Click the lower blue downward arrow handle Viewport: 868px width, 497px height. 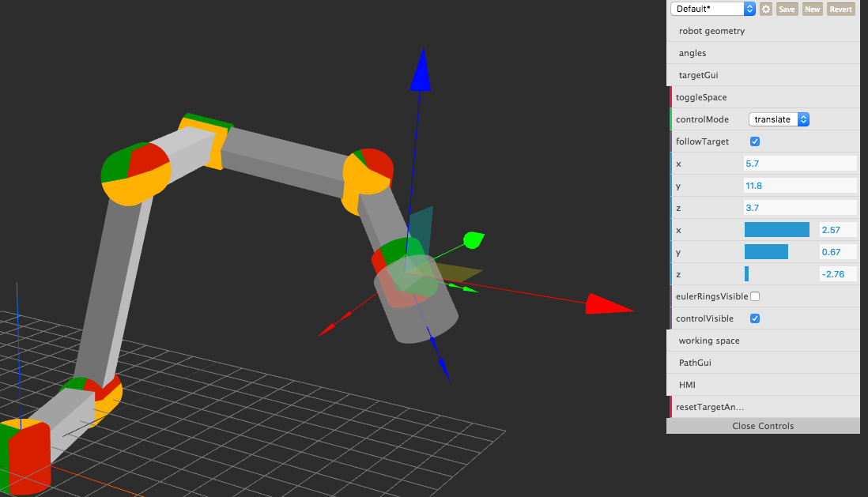(x=444, y=370)
